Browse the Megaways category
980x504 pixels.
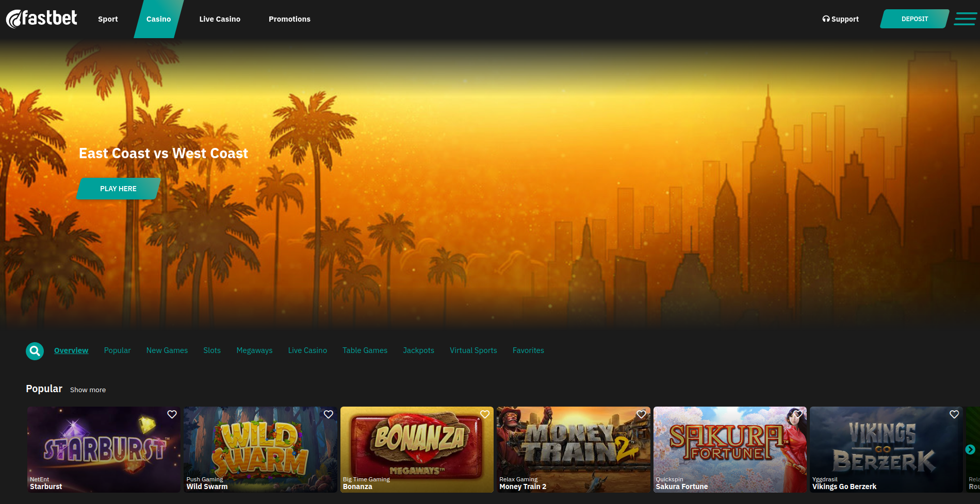(254, 350)
